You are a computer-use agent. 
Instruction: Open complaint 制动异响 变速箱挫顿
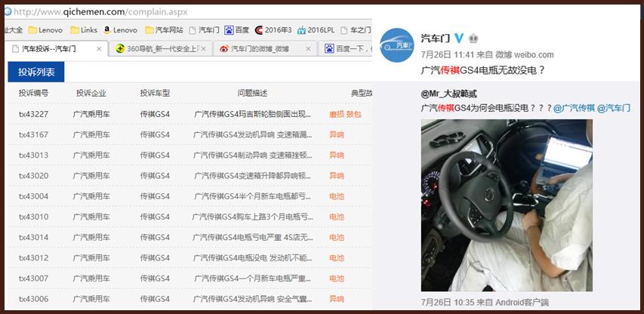(x=253, y=155)
